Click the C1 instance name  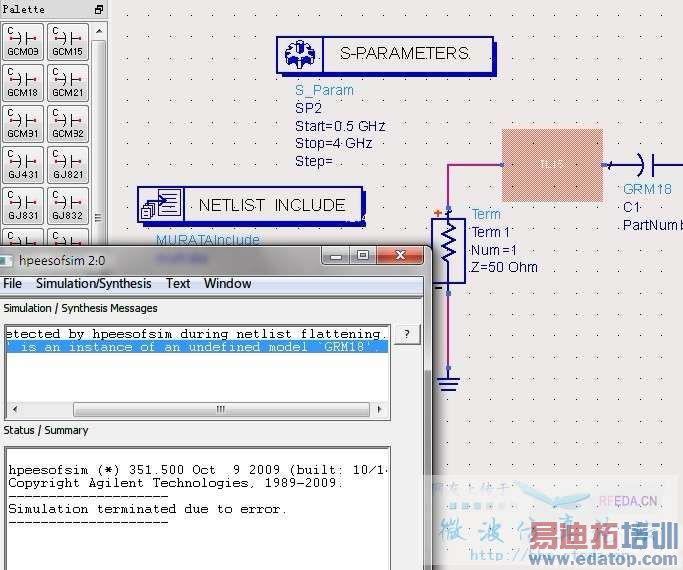(x=632, y=207)
